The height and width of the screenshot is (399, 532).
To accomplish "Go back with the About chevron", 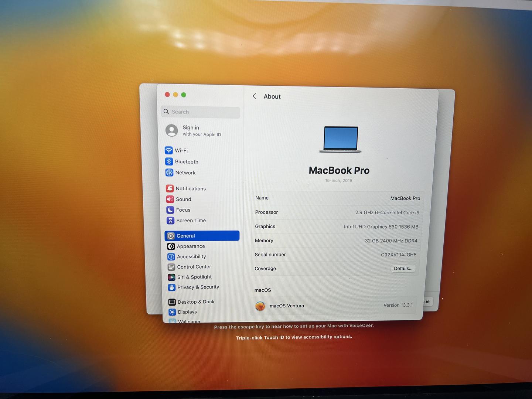I will [254, 96].
